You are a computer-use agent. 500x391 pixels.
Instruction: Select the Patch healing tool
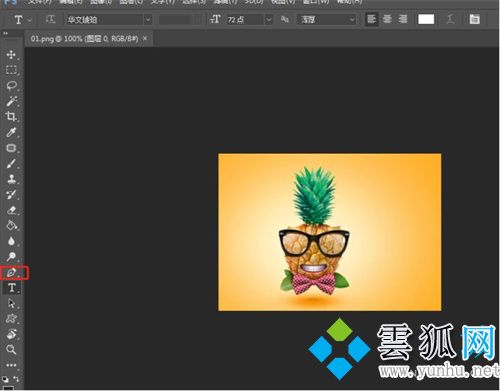[11, 148]
